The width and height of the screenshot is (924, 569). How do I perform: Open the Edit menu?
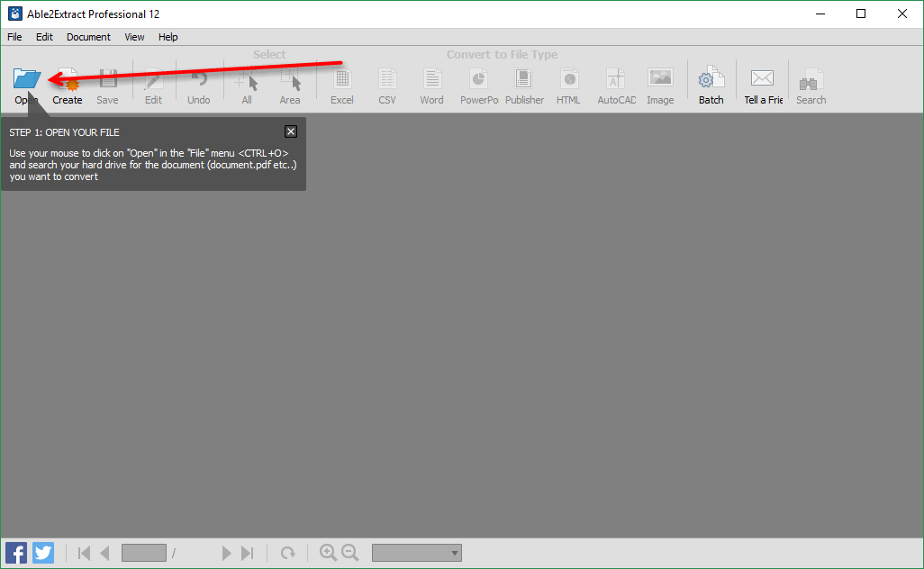[44, 37]
